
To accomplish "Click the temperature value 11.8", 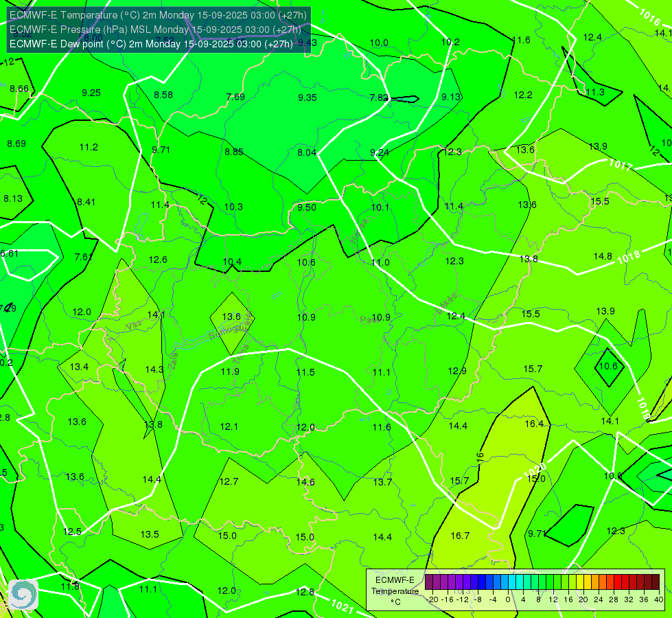I will [70, 586].
